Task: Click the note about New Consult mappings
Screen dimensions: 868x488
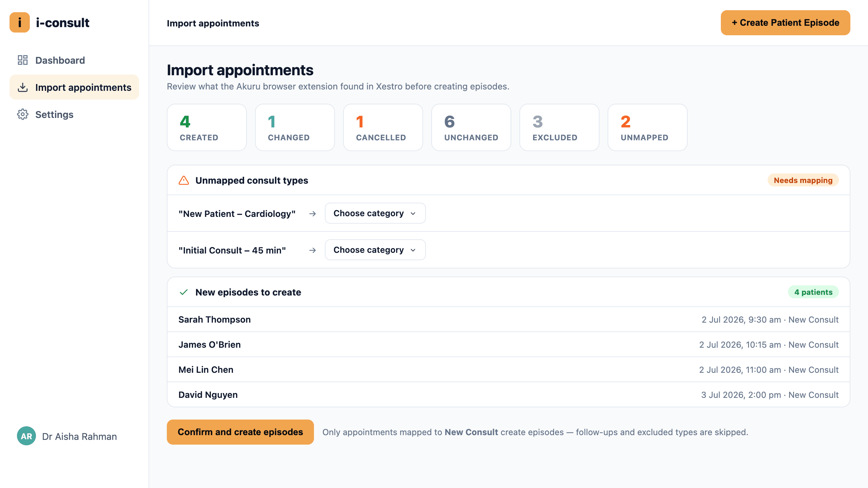Action: pos(535,432)
